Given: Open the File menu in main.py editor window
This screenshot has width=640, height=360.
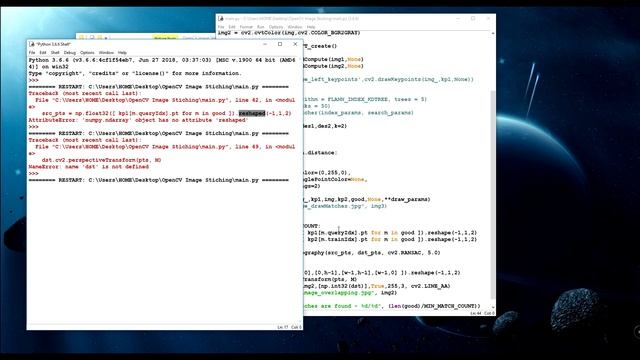Looking at the screenshot, I should pos(221,27).
